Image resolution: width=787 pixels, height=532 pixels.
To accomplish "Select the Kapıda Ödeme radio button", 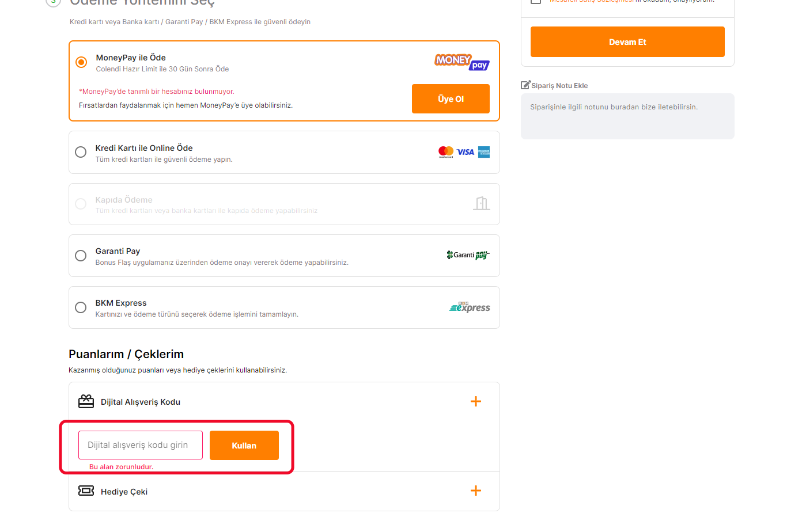I will click(x=81, y=204).
